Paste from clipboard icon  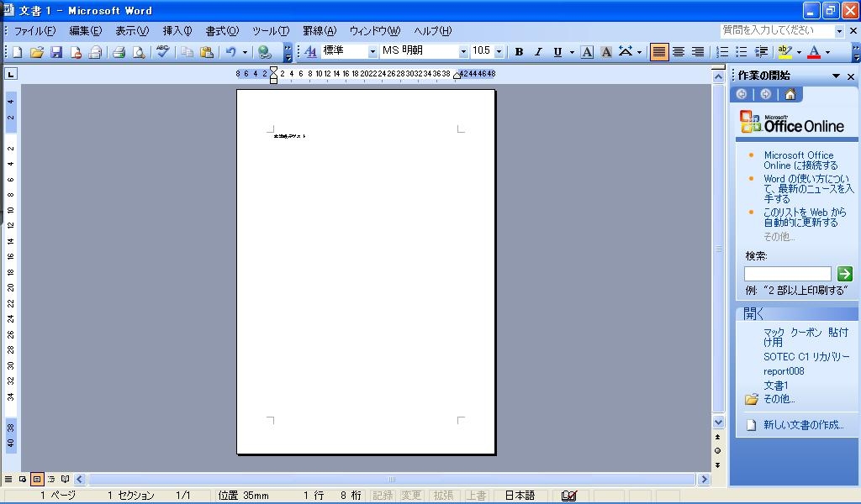[207, 52]
